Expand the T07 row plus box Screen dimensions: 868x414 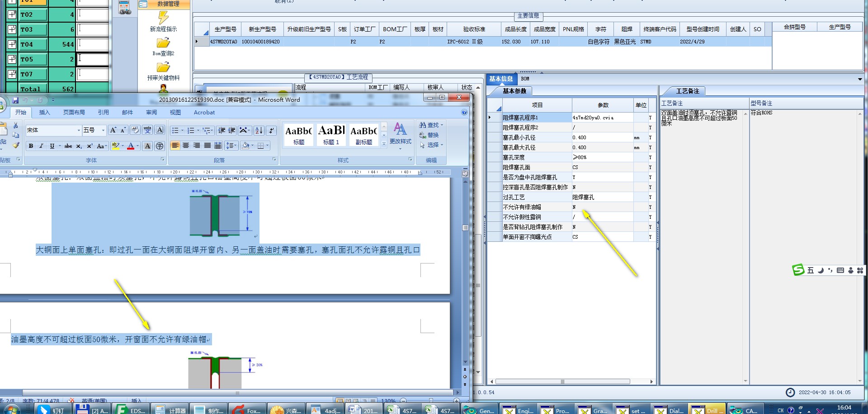tap(12, 74)
